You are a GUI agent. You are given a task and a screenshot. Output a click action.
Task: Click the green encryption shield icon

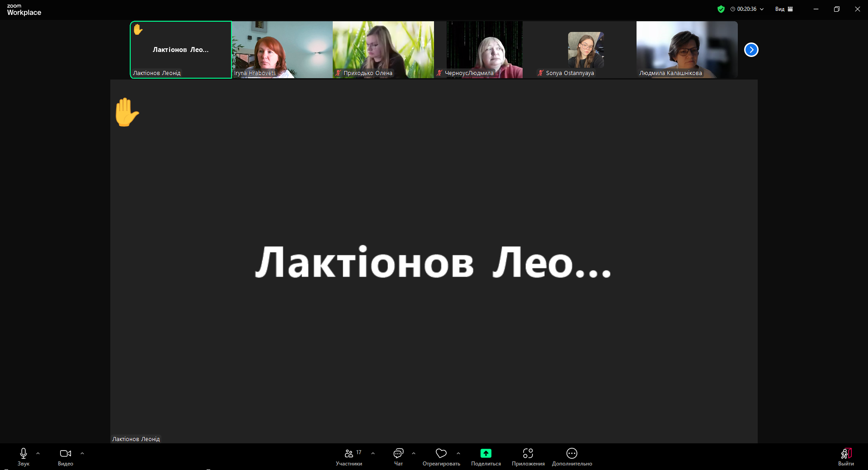tap(721, 9)
